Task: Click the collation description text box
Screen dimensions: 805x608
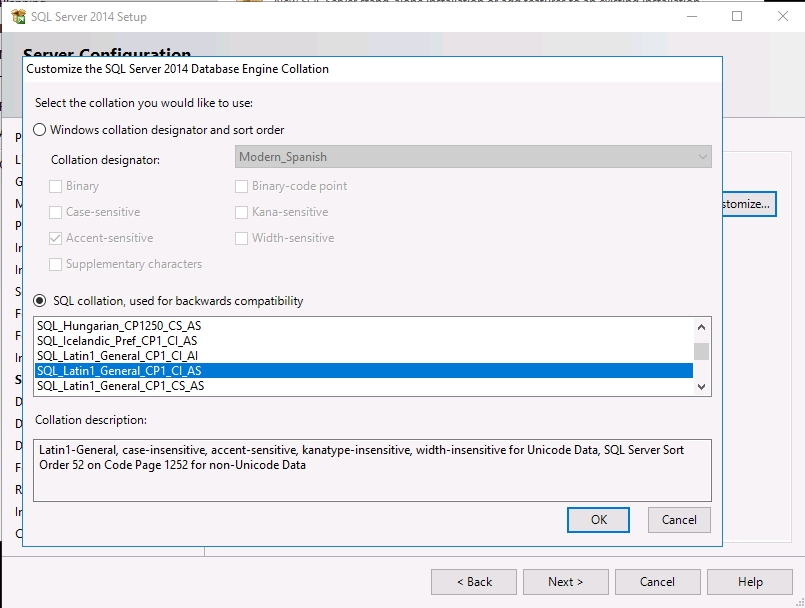Action: pyautogui.click(x=372, y=470)
